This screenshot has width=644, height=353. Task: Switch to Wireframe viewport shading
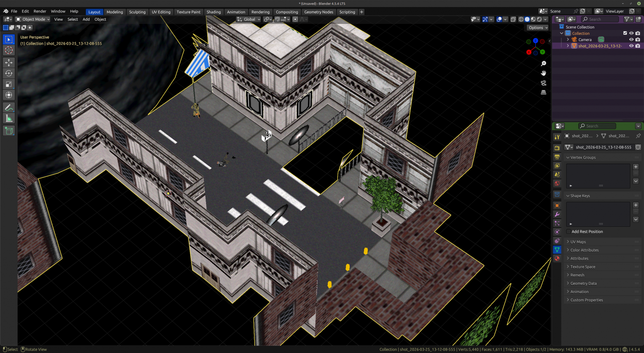coord(521,19)
